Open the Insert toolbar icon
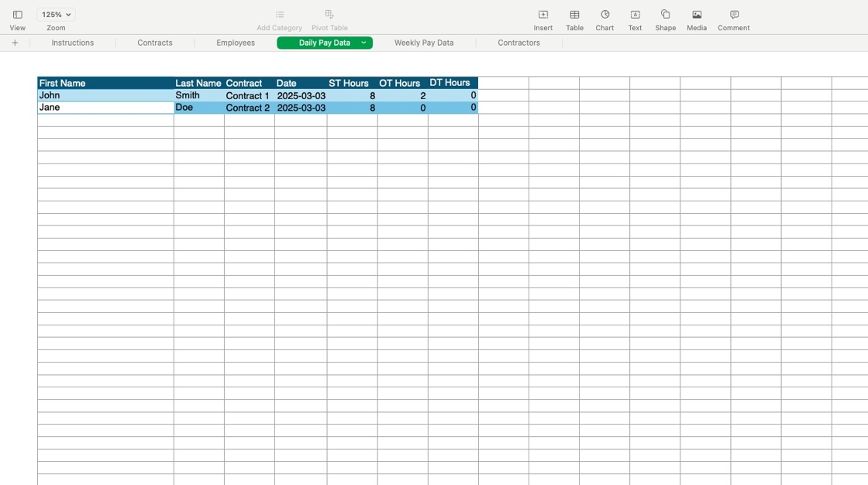This screenshot has width=868, height=485. coord(543,15)
